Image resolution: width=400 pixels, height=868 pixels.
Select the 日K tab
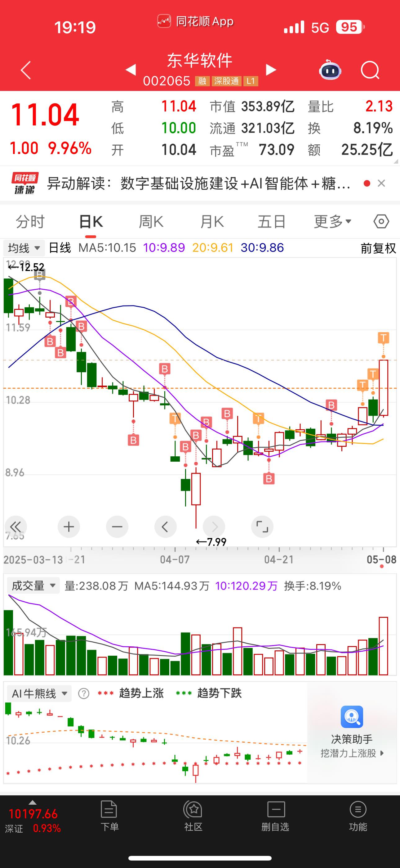point(91,222)
